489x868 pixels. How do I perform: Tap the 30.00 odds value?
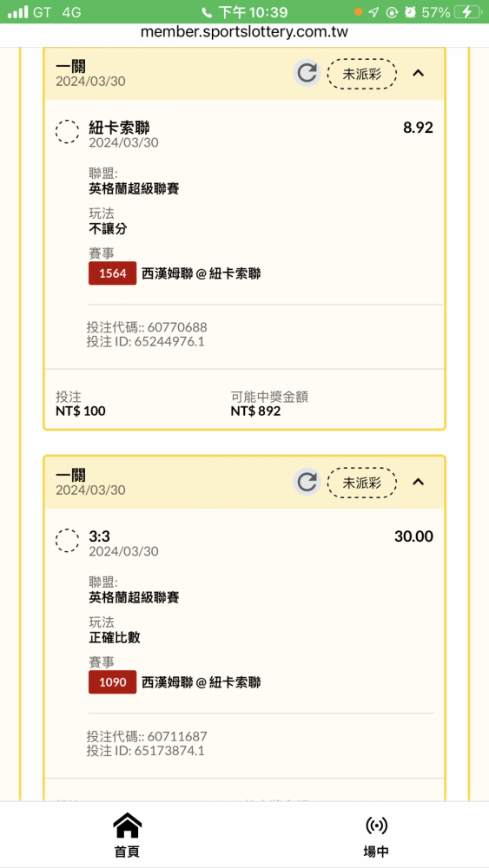pos(413,536)
